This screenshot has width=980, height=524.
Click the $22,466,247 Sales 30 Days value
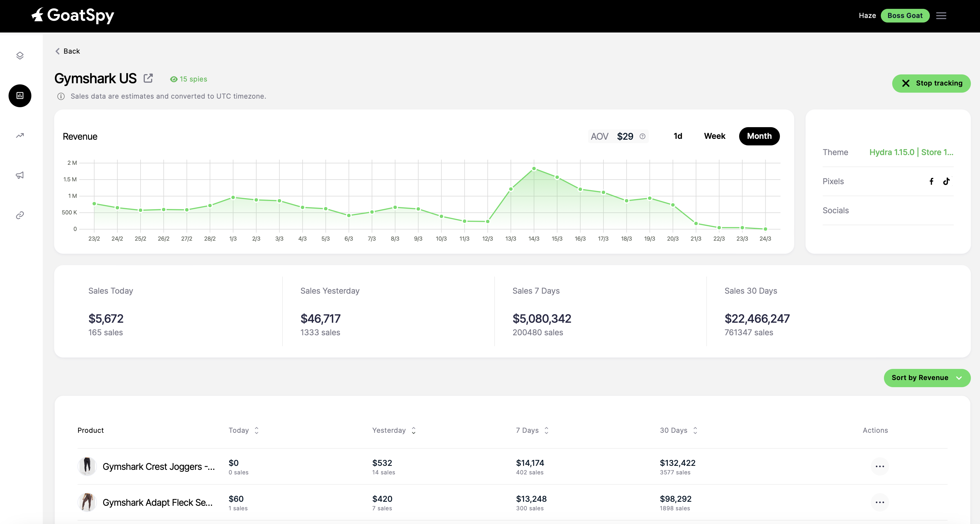tap(757, 318)
